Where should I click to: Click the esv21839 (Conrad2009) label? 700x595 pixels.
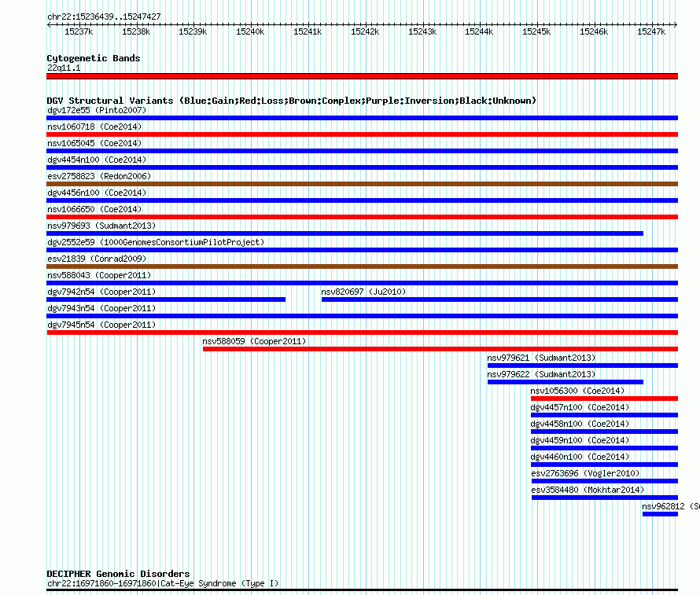tap(97, 259)
